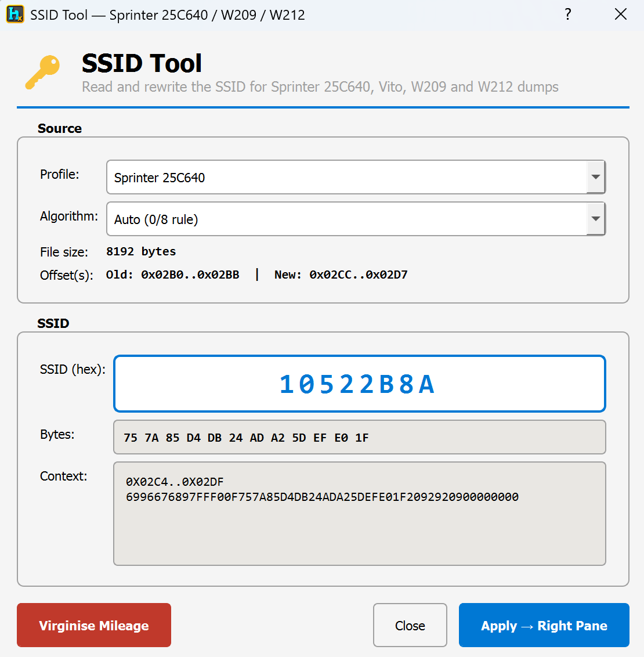The height and width of the screenshot is (657, 644).
Task: Open the Algorithm dropdown arrow
Action: pyautogui.click(x=595, y=219)
